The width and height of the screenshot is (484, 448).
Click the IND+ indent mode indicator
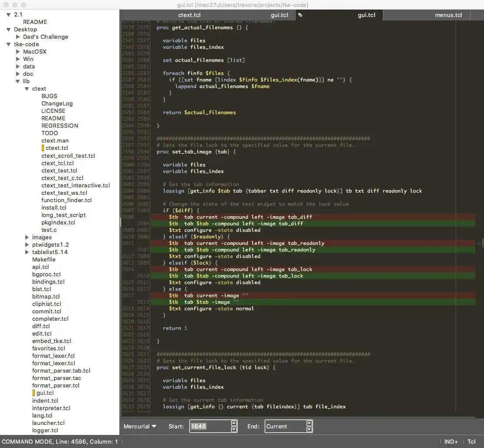click(x=451, y=441)
